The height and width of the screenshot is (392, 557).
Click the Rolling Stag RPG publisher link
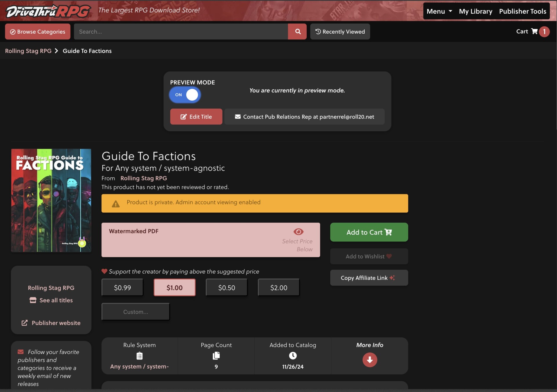click(144, 178)
